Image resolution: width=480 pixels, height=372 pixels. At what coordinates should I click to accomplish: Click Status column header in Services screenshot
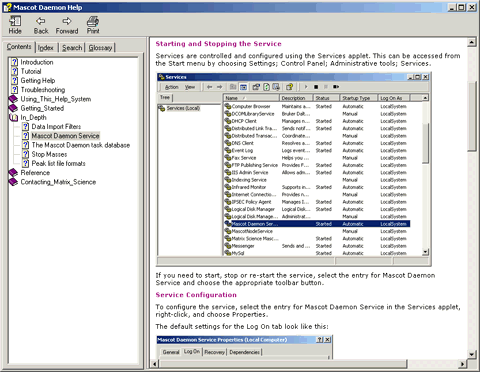pos(327,98)
